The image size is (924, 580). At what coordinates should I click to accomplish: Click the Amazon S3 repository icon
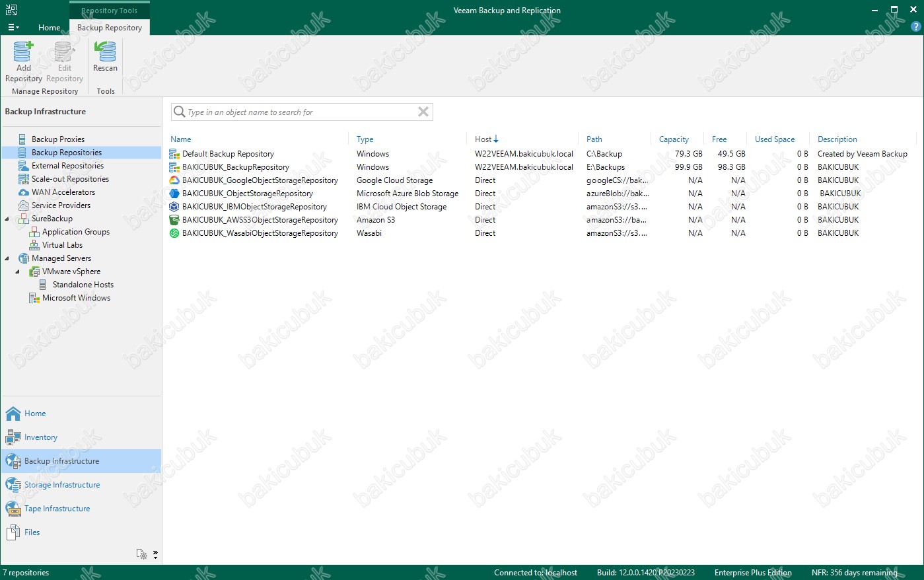click(174, 220)
